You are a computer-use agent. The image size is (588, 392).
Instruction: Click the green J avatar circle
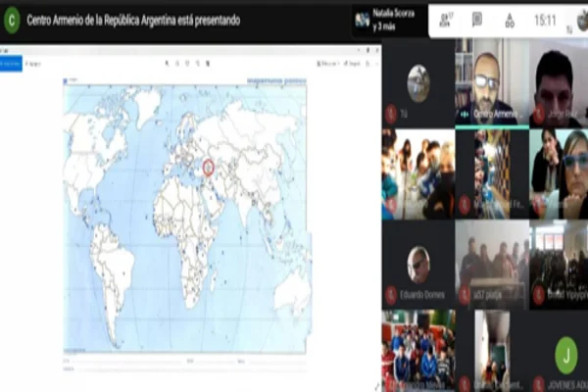tap(566, 355)
